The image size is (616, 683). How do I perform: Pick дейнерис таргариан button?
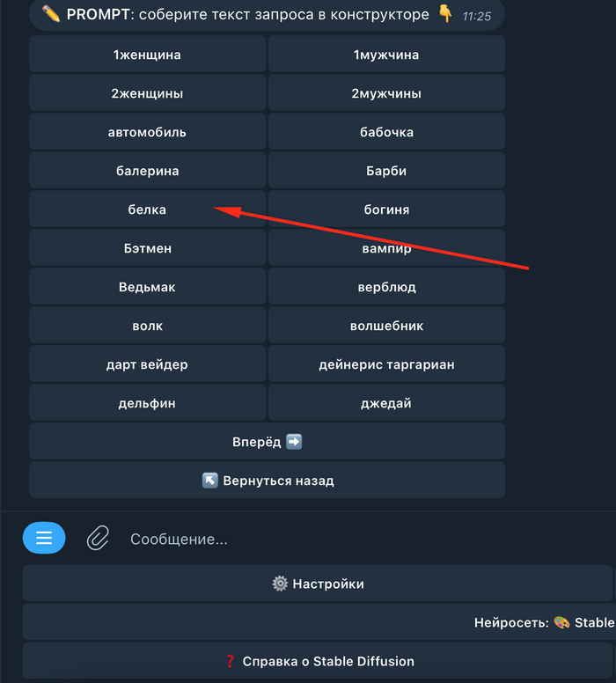click(386, 364)
